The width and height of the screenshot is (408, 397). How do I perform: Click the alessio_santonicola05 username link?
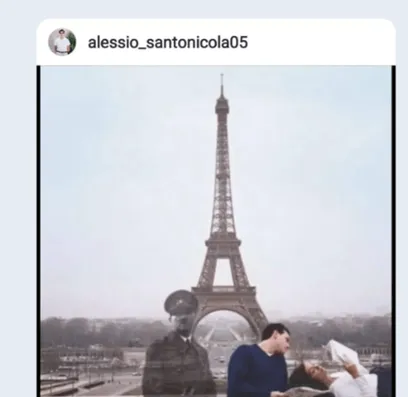click(168, 43)
